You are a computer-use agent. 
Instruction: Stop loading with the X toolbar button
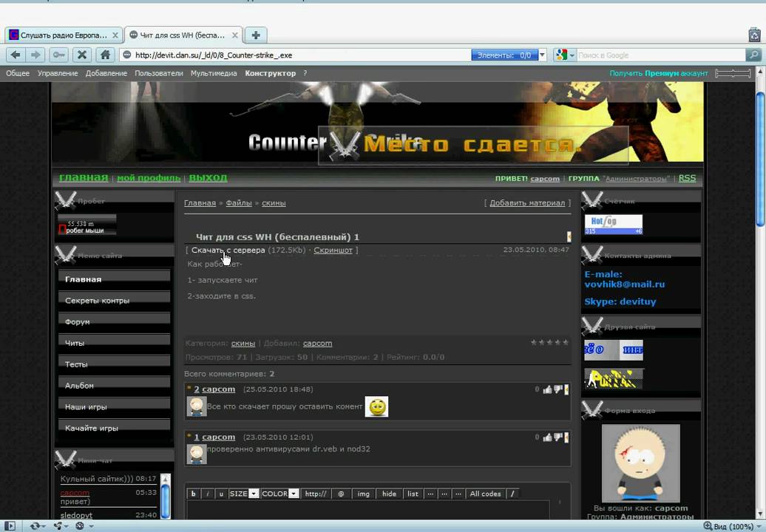[x=82, y=55]
